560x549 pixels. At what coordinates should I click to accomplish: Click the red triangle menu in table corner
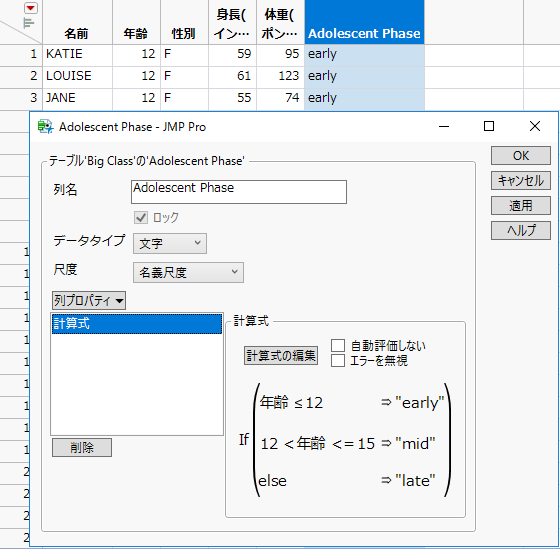31,8
